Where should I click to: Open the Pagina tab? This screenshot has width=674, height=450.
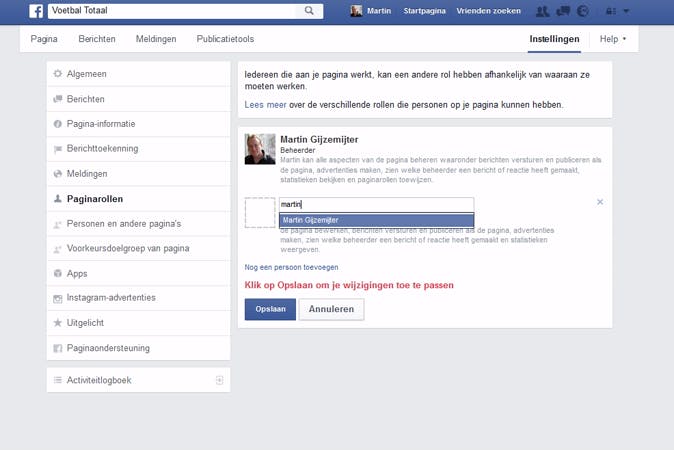44,39
